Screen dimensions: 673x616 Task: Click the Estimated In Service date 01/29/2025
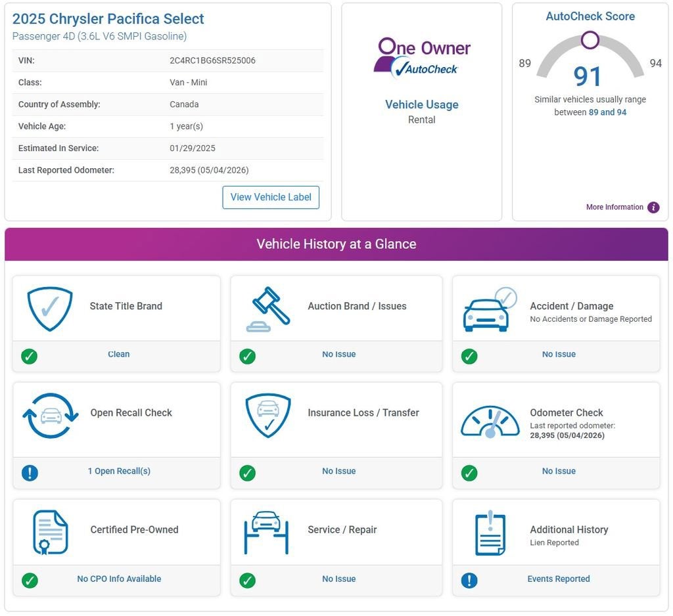coord(193,148)
